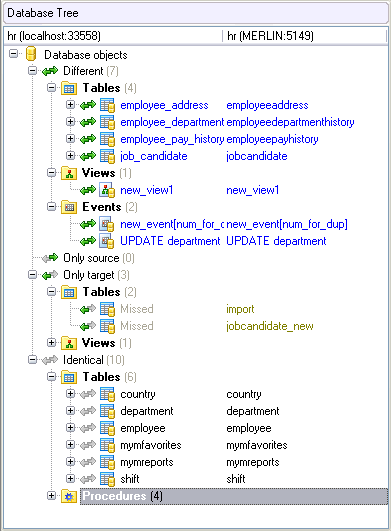
Task: Expand the mymreports table node
Action: coord(70,462)
